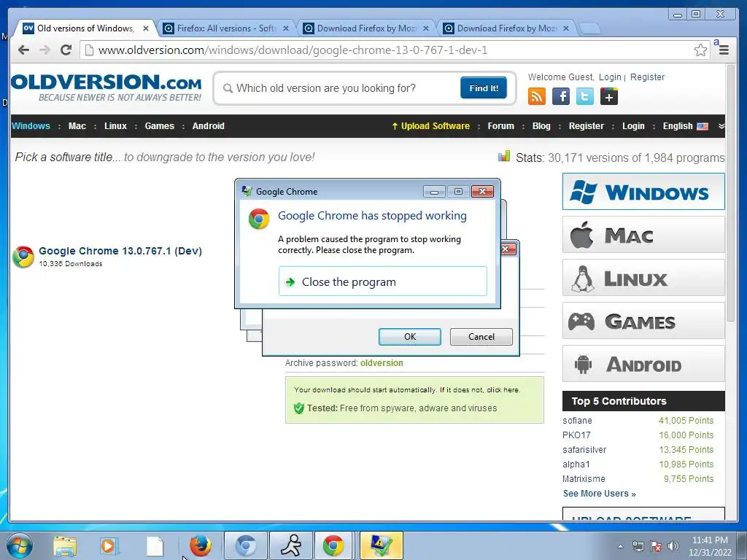Image resolution: width=747 pixels, height=560 pixels.
Task: Switch to Chromium taskbar icon
Action: click(245, 545)
